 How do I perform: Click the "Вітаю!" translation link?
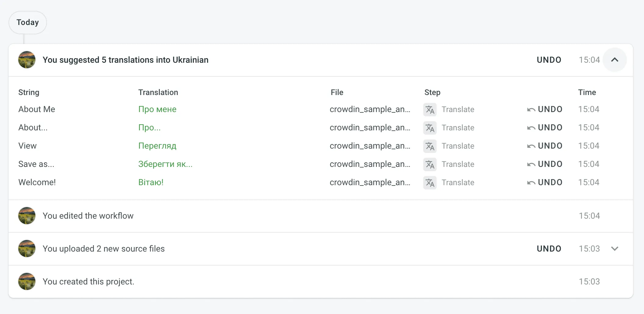(x=151, y=182)
